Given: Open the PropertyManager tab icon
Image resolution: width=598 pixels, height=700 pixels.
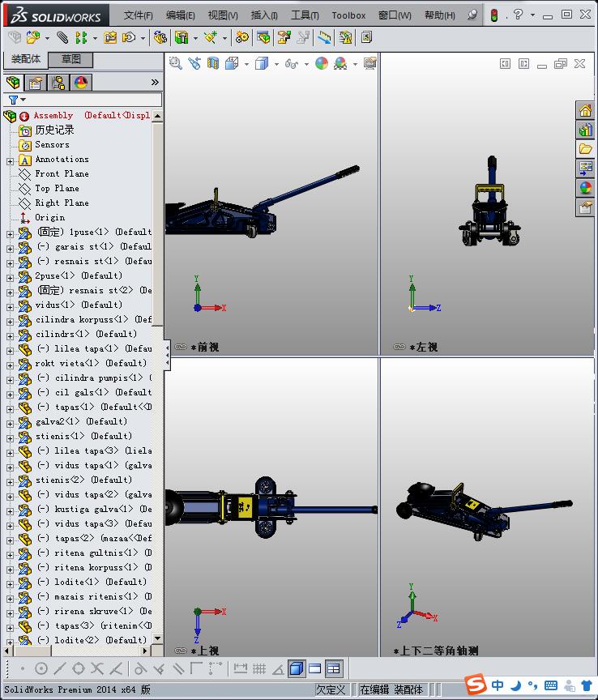Looking at the screenshot, I should pyautogui.click(x=36, y=83).
